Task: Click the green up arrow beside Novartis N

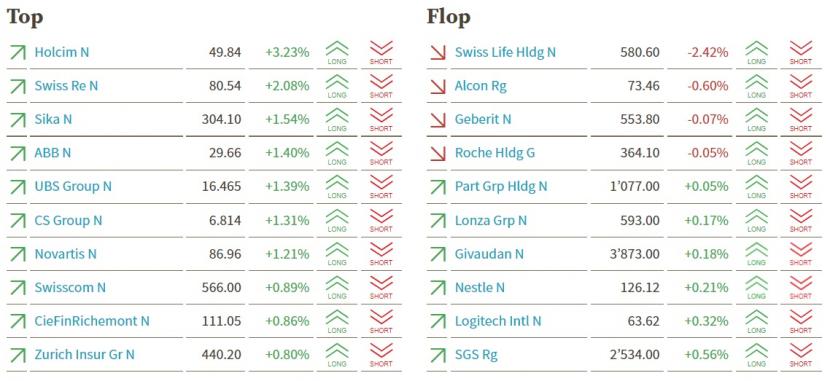Action: 17,254
